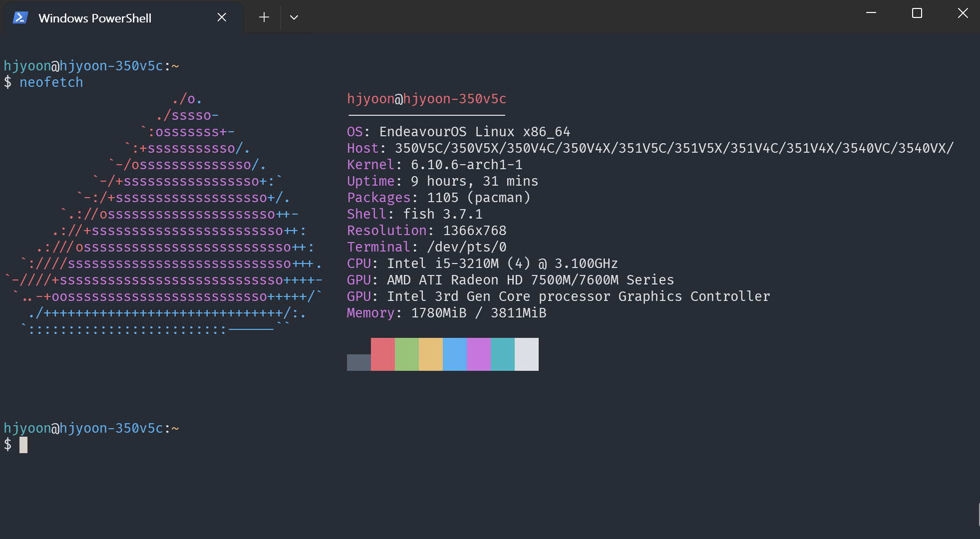Select the Windows PowerShell tab

pos(95,18)
